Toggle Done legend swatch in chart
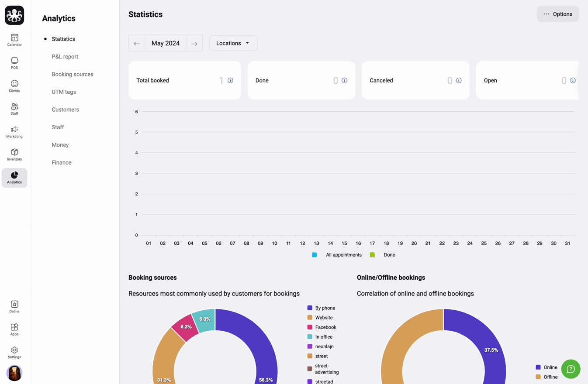The image size is (588, 384). click(372, 255)
